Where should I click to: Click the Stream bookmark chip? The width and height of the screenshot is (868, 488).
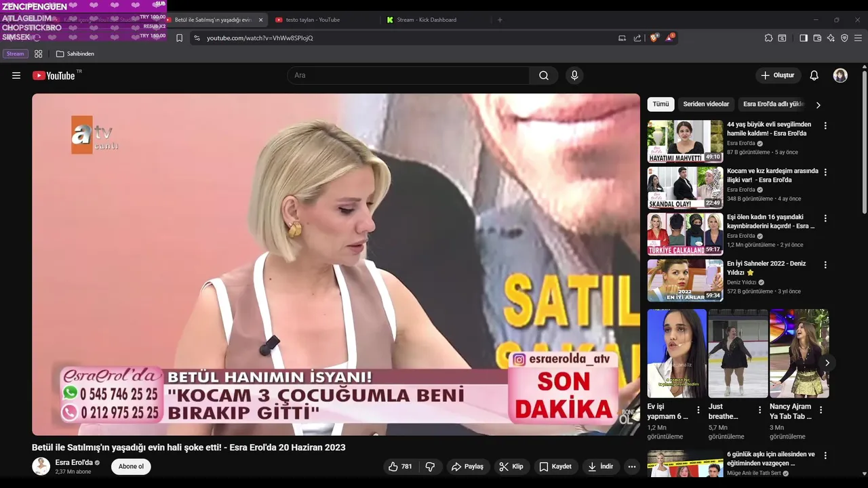(x=15, y=54)
